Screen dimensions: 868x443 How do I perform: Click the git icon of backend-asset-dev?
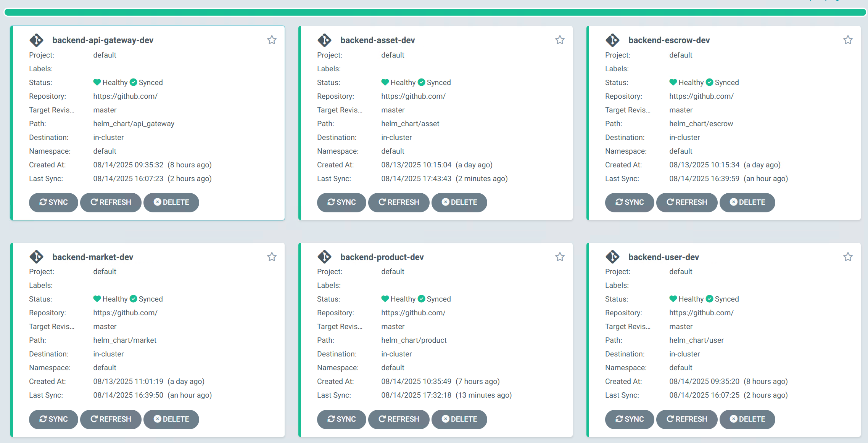(x=324, y=40)
